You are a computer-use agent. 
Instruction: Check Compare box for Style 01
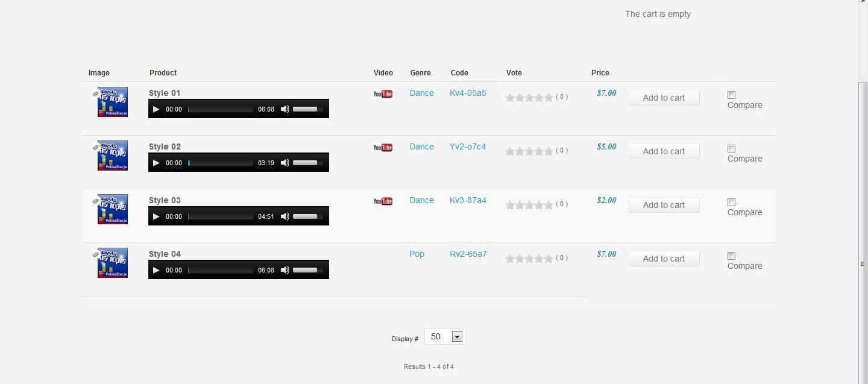pyautogui.click(x=731, y=95)
